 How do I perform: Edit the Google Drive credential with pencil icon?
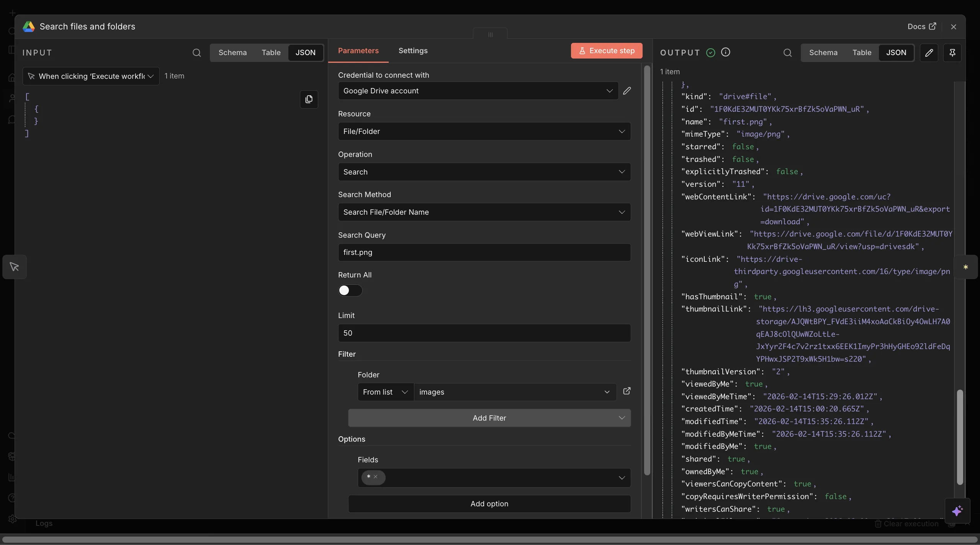click(x=627, y=91)
